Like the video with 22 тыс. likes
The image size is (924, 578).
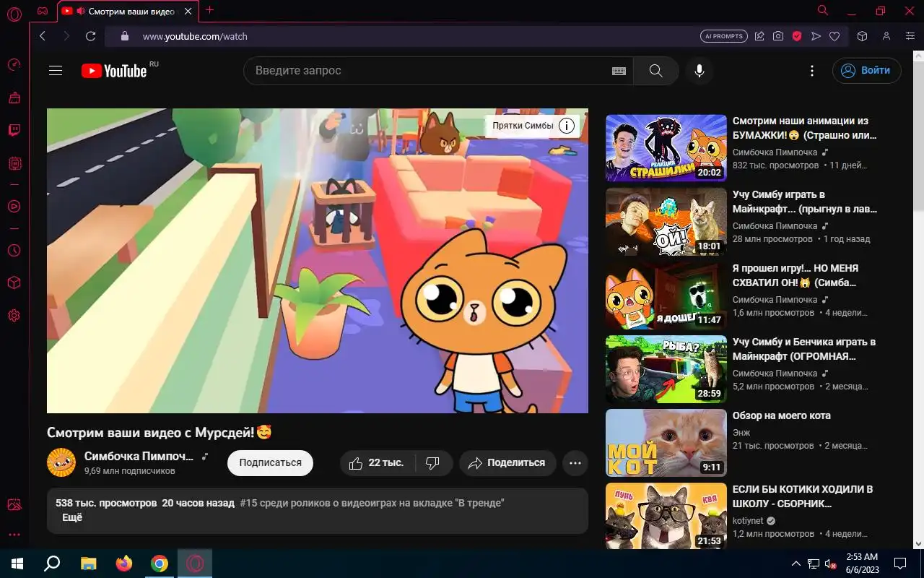(x=376, y=463)
